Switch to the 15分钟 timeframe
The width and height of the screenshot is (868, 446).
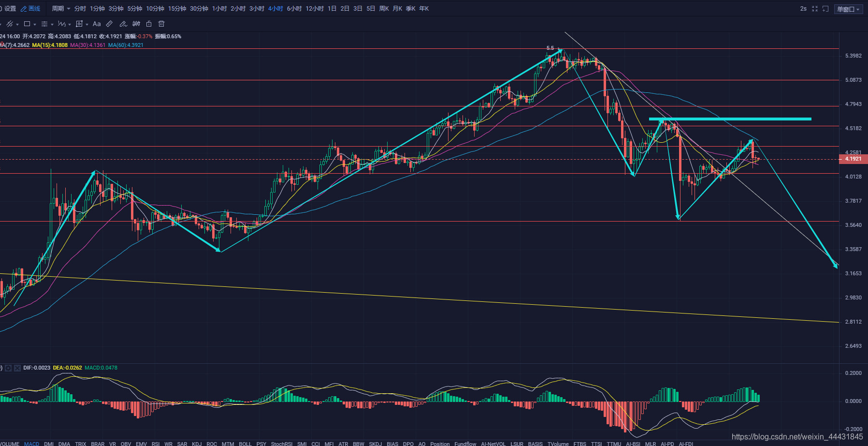(x=177, y=9)
